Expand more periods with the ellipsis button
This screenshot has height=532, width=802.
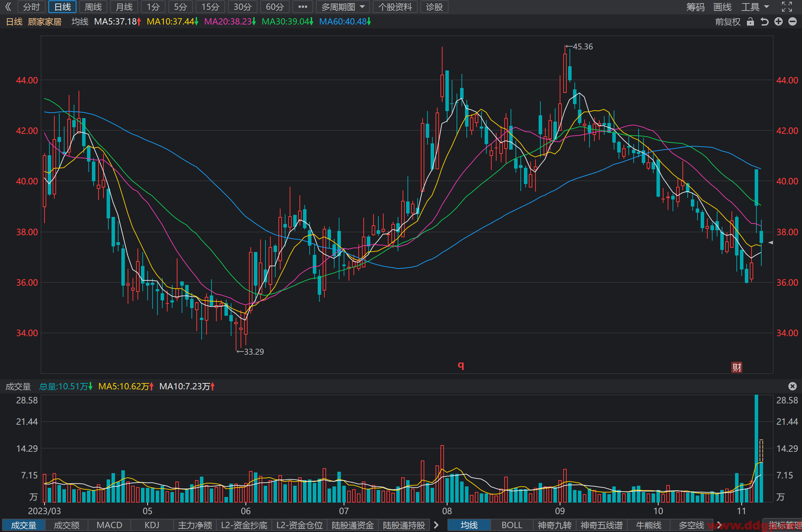(303, 7)
